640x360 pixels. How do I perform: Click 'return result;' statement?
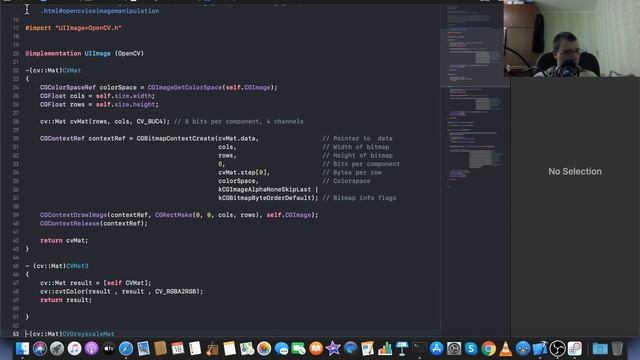click(66, 300)
